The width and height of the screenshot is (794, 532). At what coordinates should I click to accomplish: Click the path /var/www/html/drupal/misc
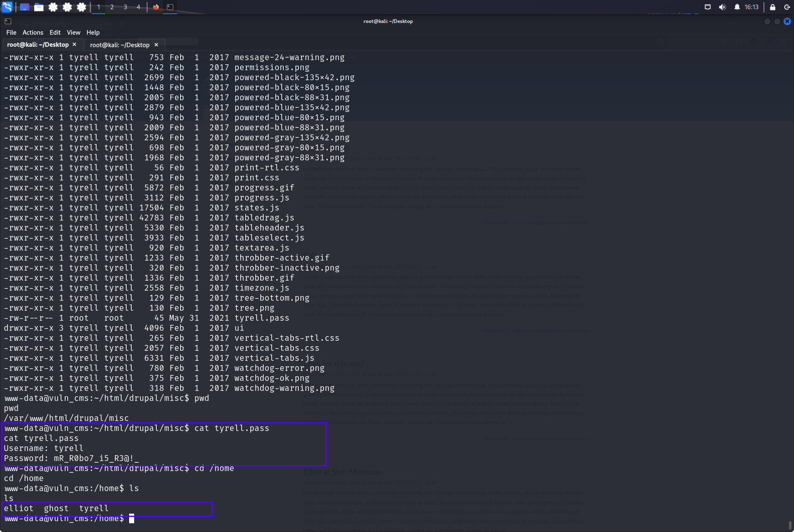point(66,418)
